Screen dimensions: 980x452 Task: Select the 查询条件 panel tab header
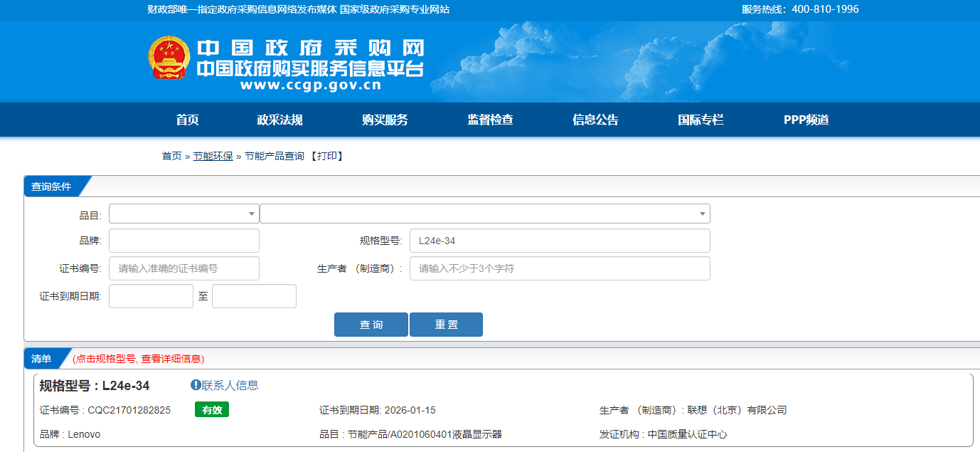51,186
